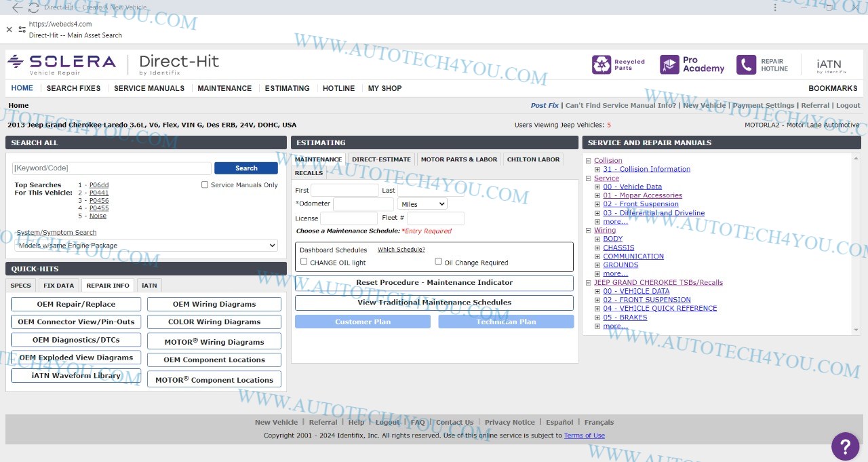Open the Pro Academy icon
Viewport: 868px width, 462px height.
(x=669, y=64)
